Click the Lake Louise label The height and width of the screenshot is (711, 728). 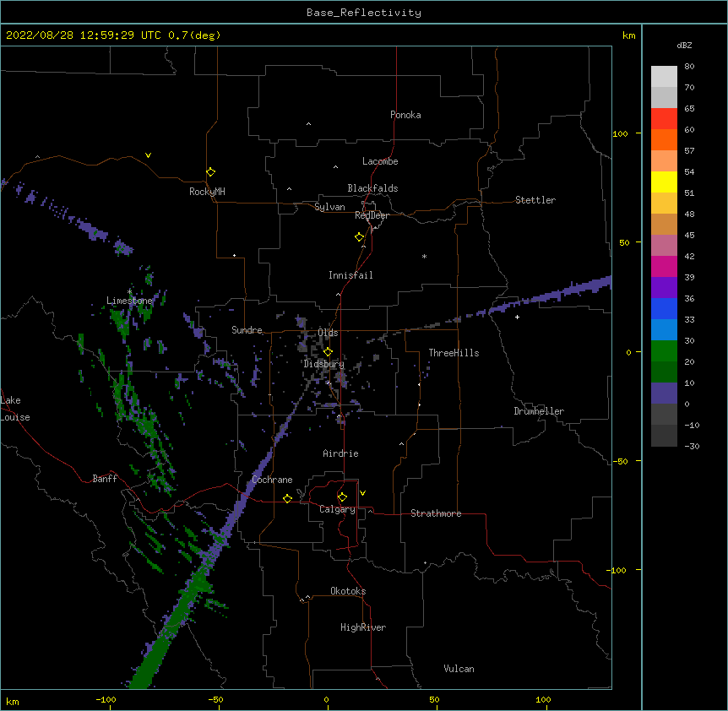[x=15, y=409]
